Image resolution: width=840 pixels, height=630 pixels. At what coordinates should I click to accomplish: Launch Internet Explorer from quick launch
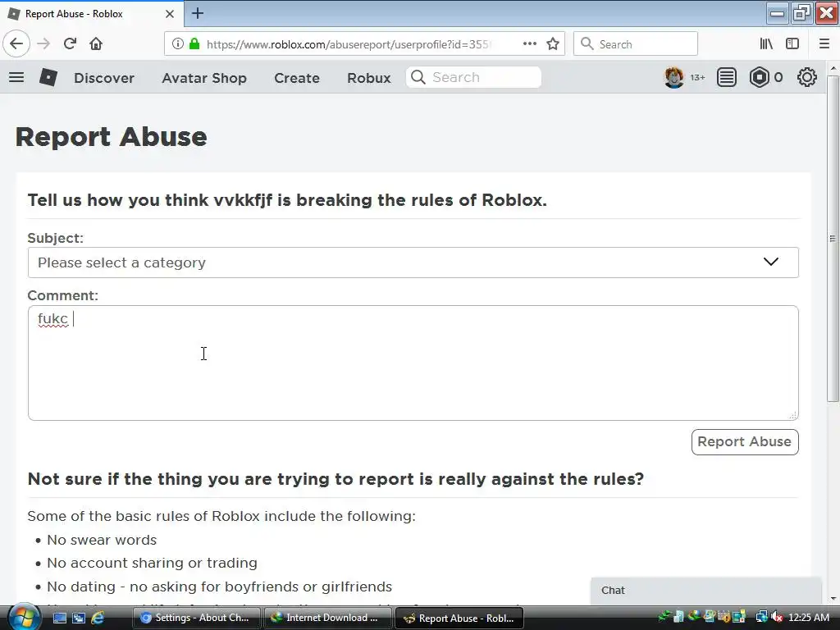[x=98, y=618]
